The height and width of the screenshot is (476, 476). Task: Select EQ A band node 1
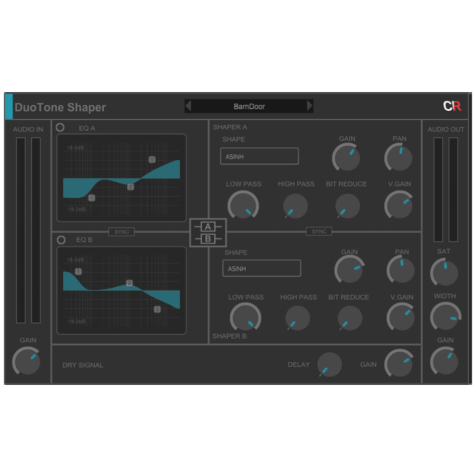point(92,198)
